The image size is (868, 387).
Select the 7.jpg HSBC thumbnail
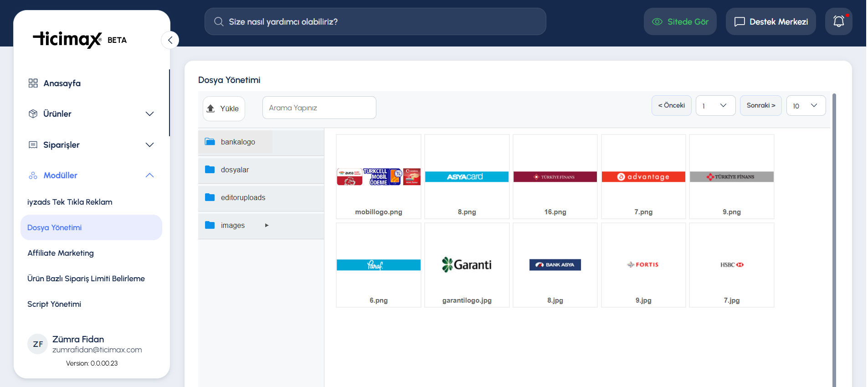[x=731, y=265]
